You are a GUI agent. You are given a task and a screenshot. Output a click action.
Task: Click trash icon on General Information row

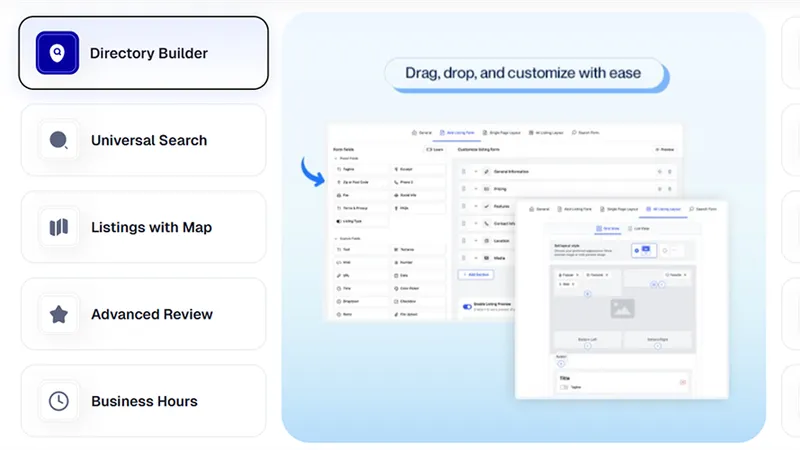click(670, 172)
